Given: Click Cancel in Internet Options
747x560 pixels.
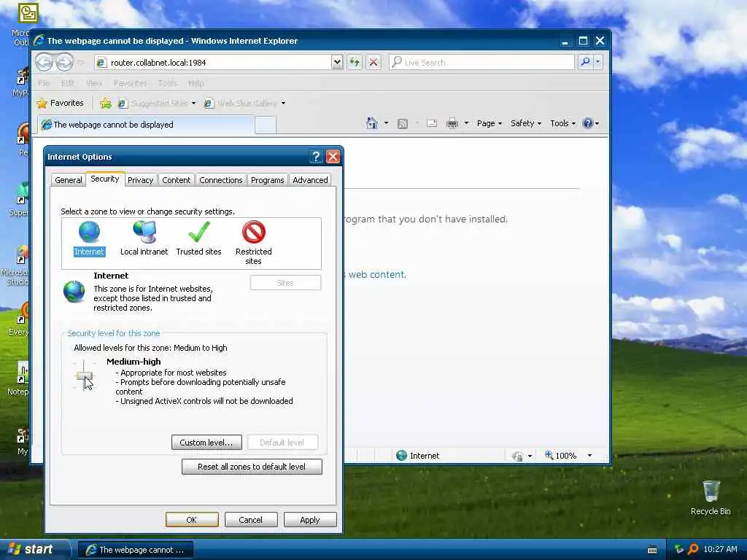Looking at the screenshot, I should pos(251,520).
